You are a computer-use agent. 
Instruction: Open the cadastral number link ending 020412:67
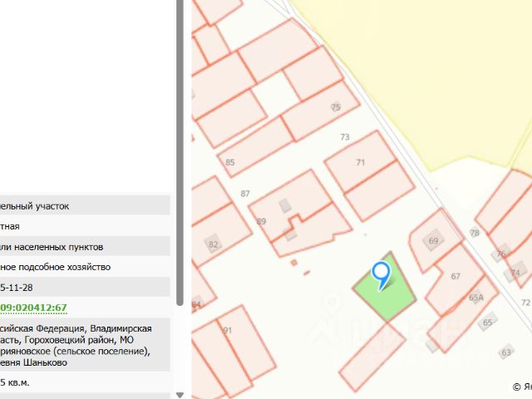(x=33, y=308)
